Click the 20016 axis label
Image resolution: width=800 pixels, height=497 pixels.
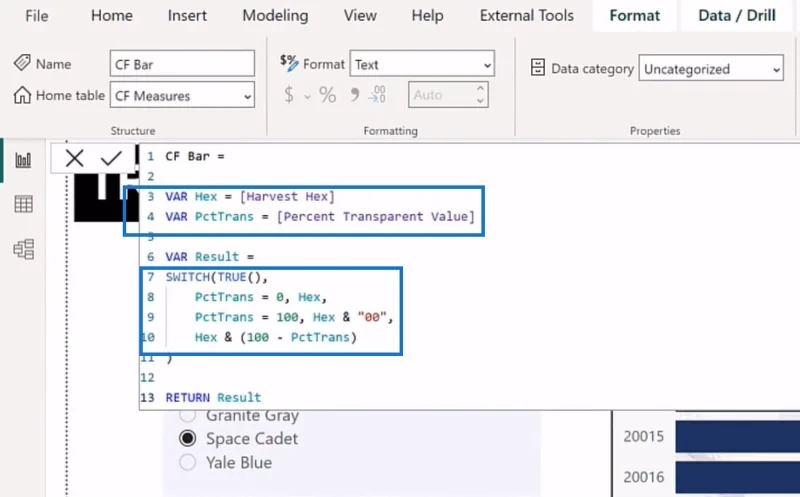point(643,477)
